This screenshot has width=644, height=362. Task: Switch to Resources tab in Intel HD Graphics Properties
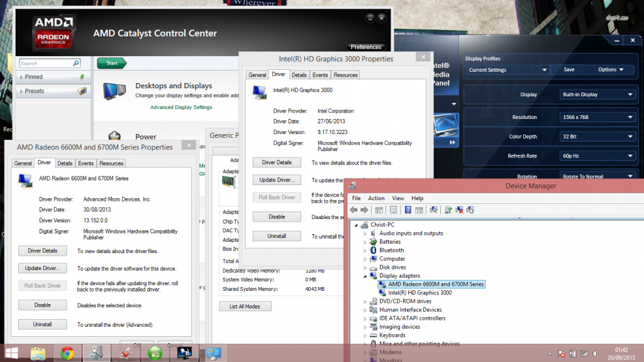pos(345,75)
